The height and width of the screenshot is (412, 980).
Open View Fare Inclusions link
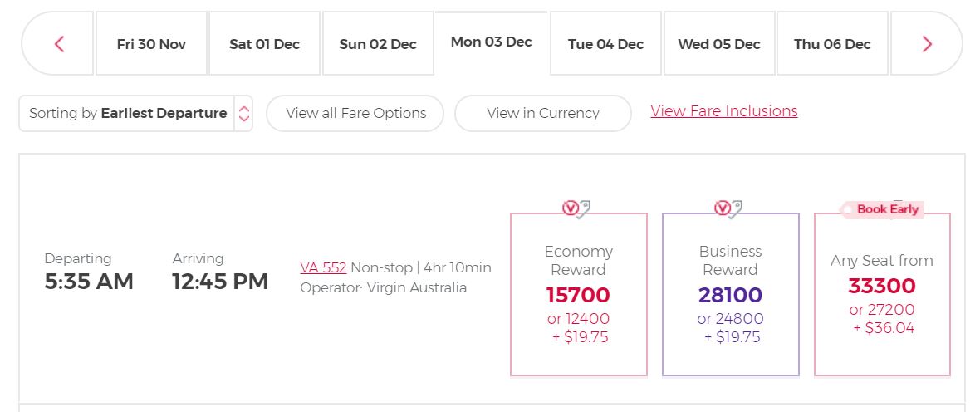click(x=723, y=110)
